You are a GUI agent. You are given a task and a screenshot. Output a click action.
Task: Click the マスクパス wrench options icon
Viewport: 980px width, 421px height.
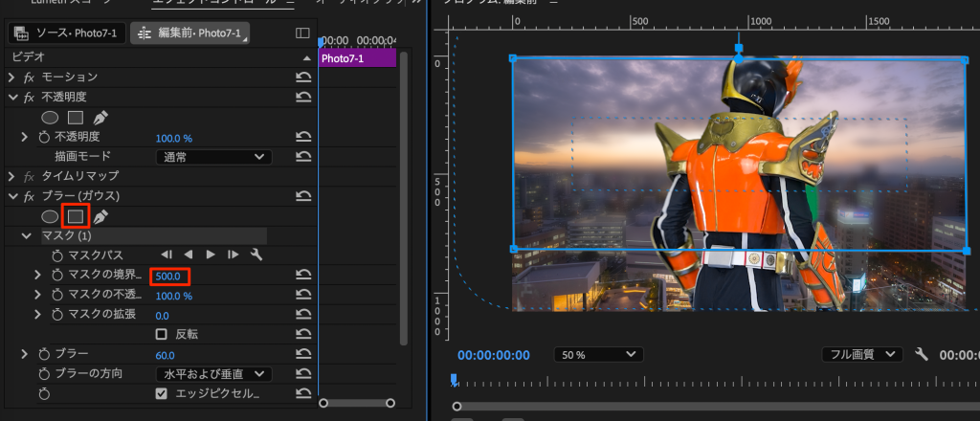pos(256,255)
